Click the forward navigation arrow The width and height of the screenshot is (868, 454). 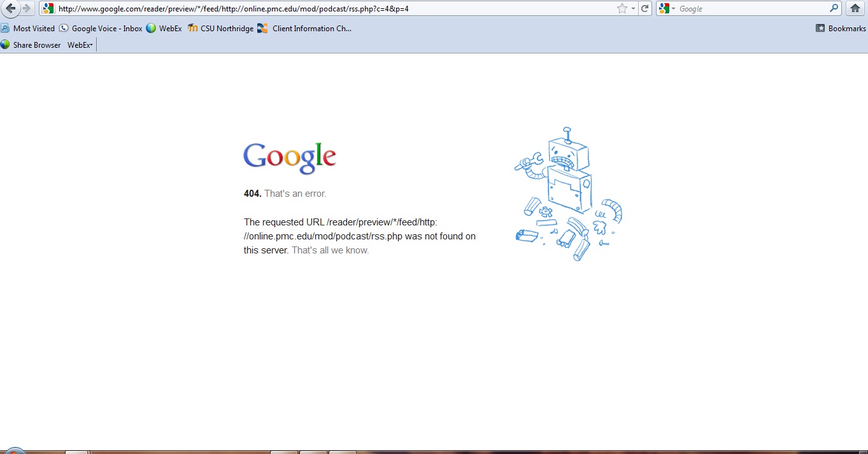click(27, 8)
